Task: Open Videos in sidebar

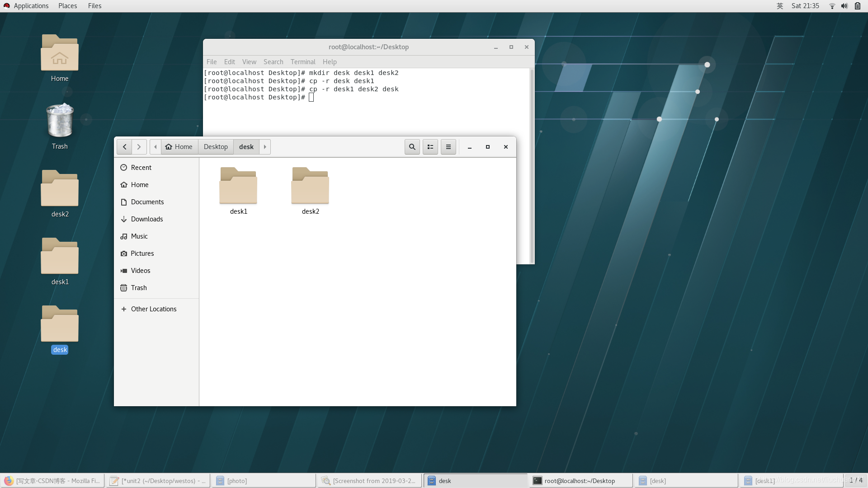Action: (156, 271)
